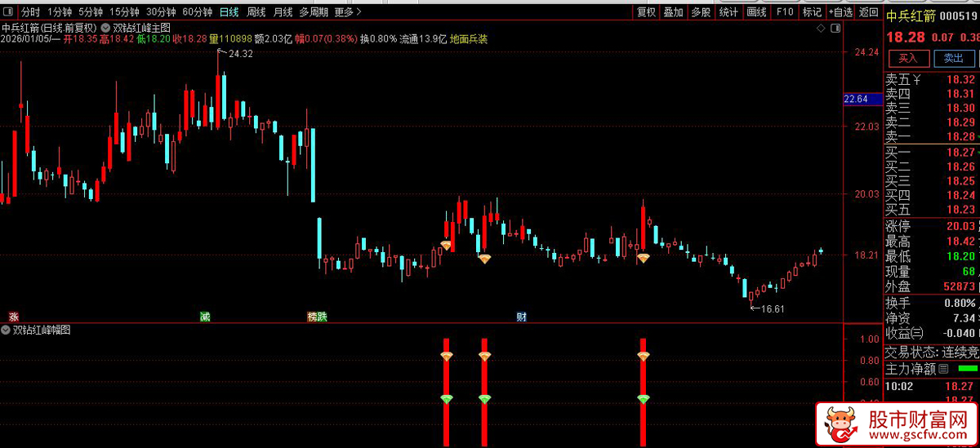This screenshot has height=448, width=980.
Task: Click third green diamond in sub-chart
Action: [x=644, y=398]
